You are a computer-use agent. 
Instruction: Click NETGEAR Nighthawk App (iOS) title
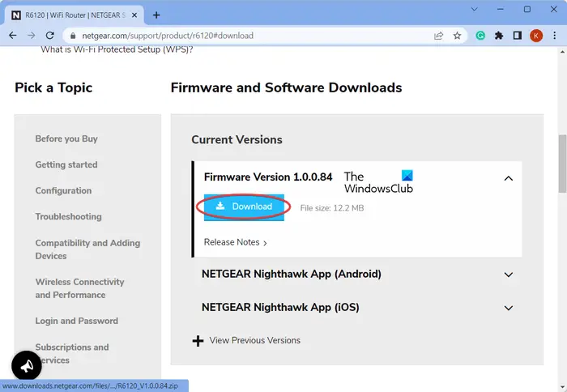(x=280, y=308)
